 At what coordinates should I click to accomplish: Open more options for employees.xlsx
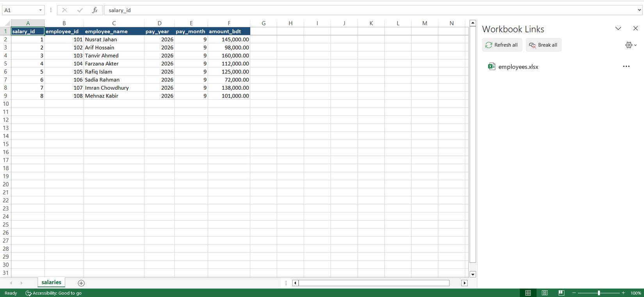626,66
